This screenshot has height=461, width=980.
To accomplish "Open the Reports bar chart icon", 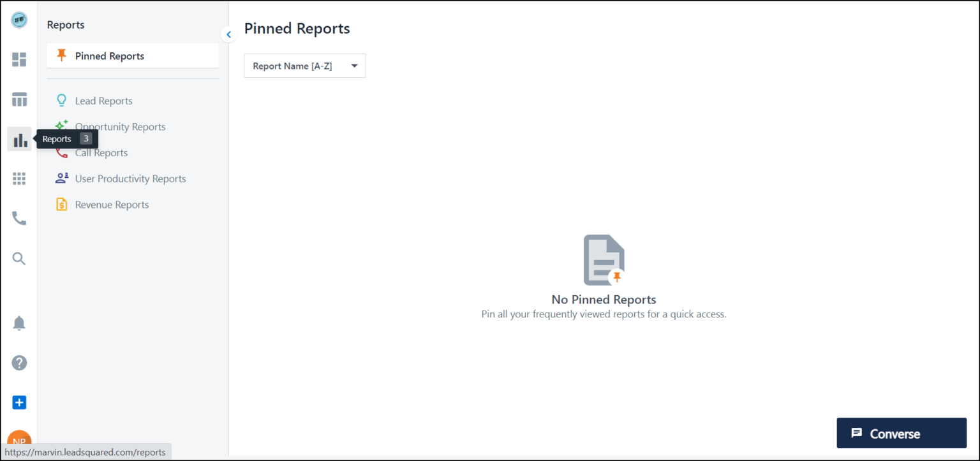I will [x=19, y=139].
